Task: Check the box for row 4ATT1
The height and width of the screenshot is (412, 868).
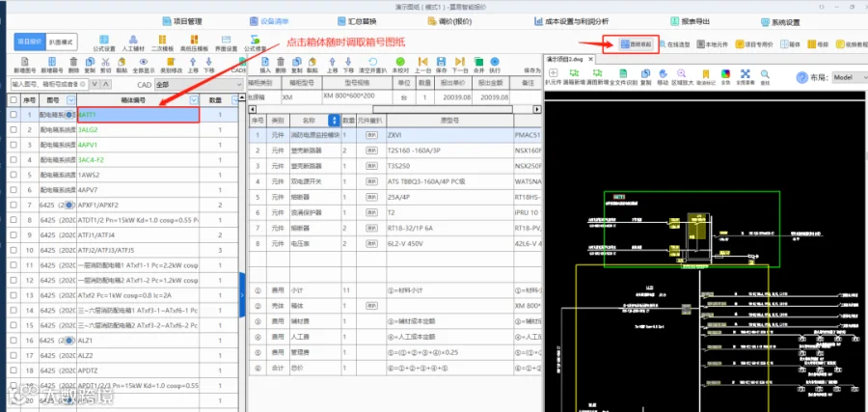Action: click(x=14, y=115)
